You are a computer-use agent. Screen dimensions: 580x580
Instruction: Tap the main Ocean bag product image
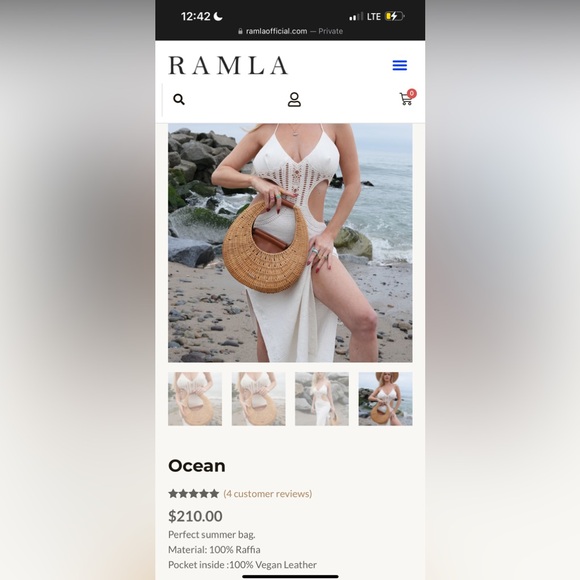[x=290, y=243]
